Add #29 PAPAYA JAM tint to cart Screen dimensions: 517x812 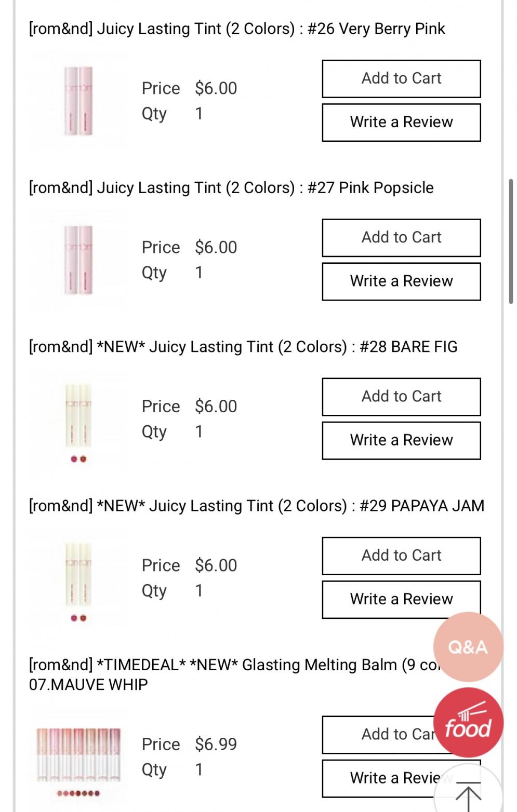(x=401, y=556)
